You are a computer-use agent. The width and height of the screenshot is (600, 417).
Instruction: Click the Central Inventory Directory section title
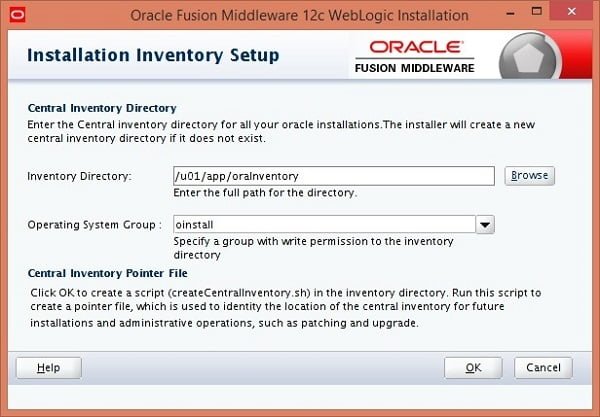pos(102,108)
